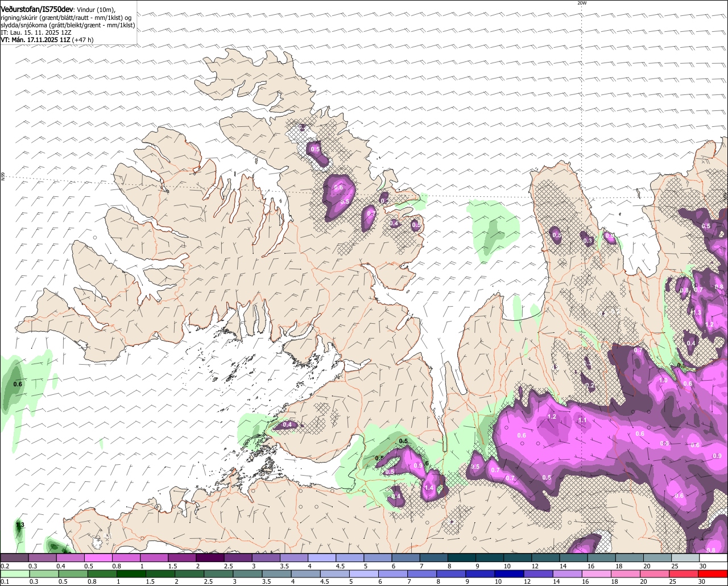This screenshot has width=728, height=586.
Task: Pick the bottom-row swatch starting at 2.5
Action: click(219, 573)
